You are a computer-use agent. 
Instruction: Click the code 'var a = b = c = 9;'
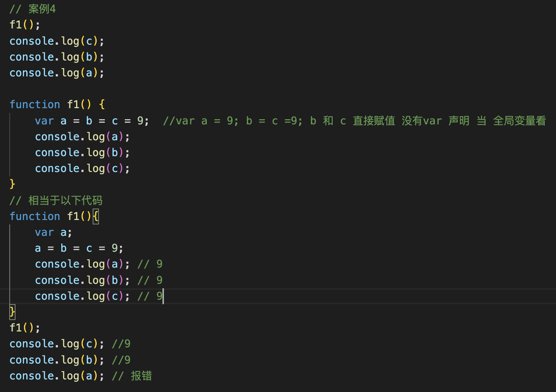[x=92, y=121]
